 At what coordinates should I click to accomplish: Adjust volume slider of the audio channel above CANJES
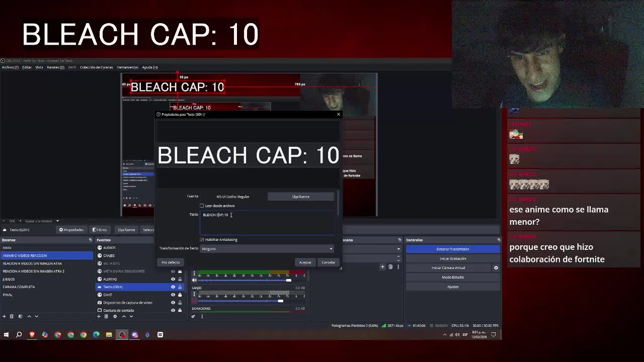(288, 281)
